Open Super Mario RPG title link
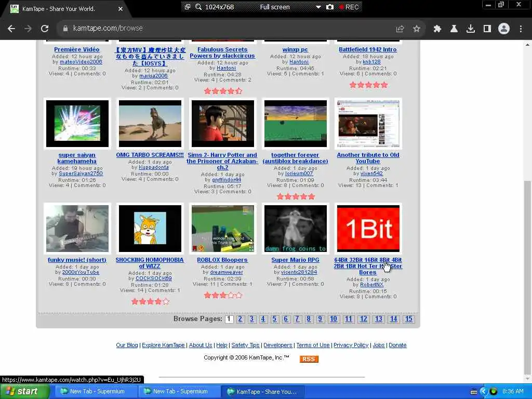The image size is (532, 399). click(x=295, y=260)
